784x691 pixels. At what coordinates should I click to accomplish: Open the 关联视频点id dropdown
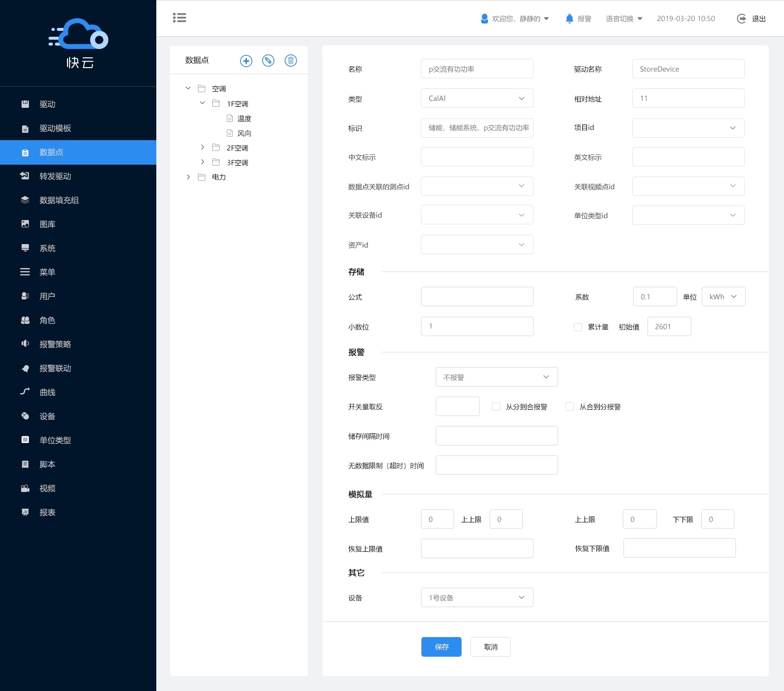[688, 186]
